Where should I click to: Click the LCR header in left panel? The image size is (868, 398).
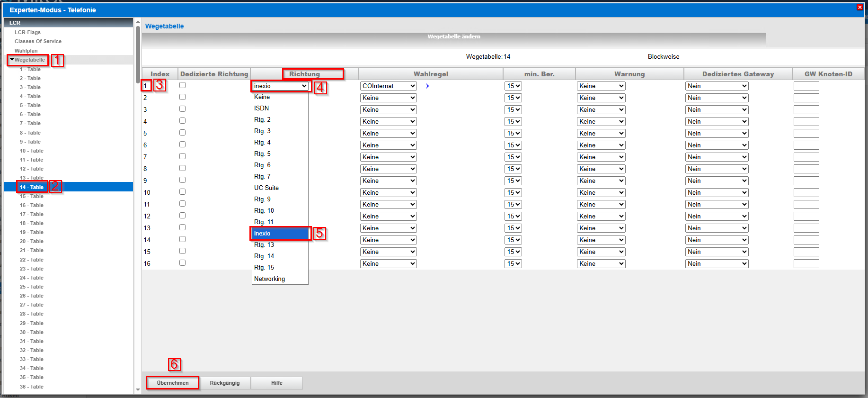pyautogui.click(x=69, y=23)
